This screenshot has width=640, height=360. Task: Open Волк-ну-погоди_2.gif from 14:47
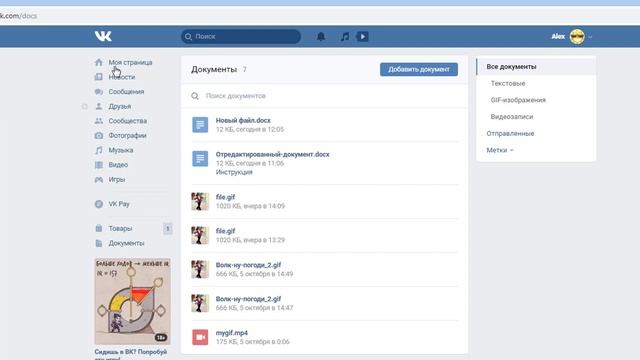point(248,299)
